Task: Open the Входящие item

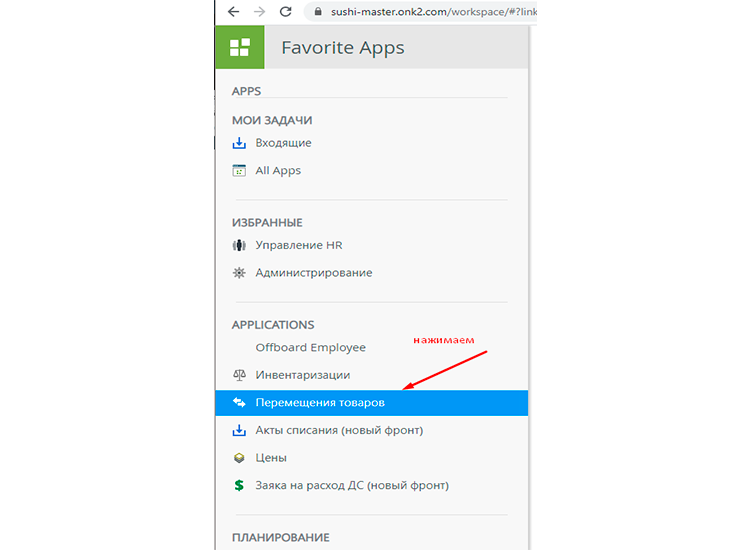Action: point(283,143)
